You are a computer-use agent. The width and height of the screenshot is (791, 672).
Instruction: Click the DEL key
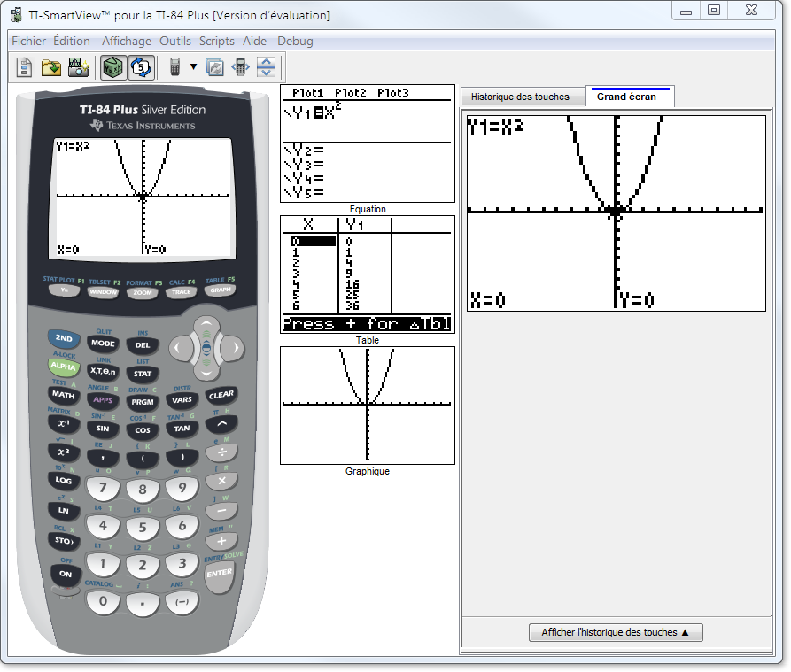(x=143, y=346)
